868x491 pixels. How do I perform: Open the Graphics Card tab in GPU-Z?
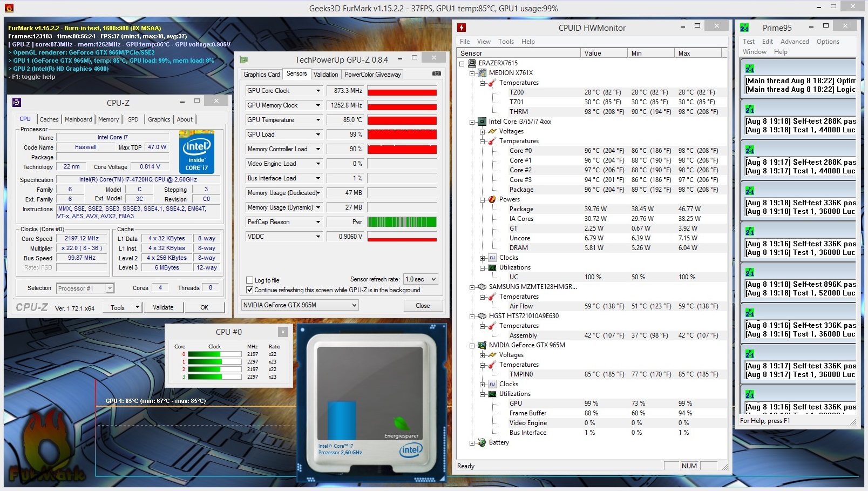(x=262, y=75)
